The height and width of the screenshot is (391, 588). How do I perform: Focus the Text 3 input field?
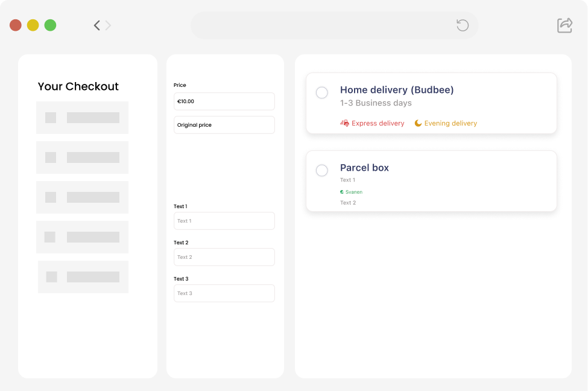point(224,293)
